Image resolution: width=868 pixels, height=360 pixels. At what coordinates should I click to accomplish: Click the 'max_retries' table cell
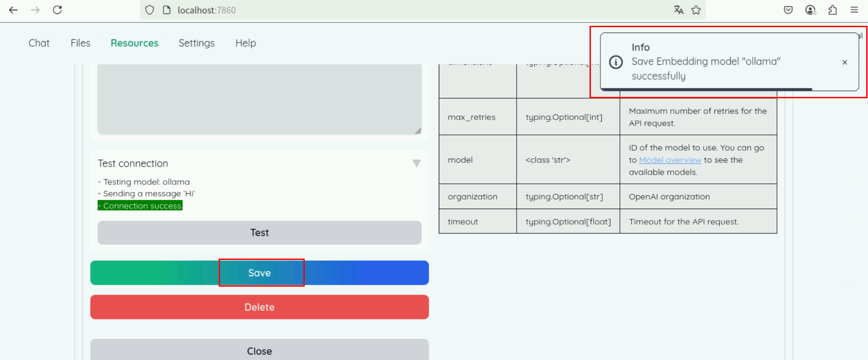coord(478,117)
